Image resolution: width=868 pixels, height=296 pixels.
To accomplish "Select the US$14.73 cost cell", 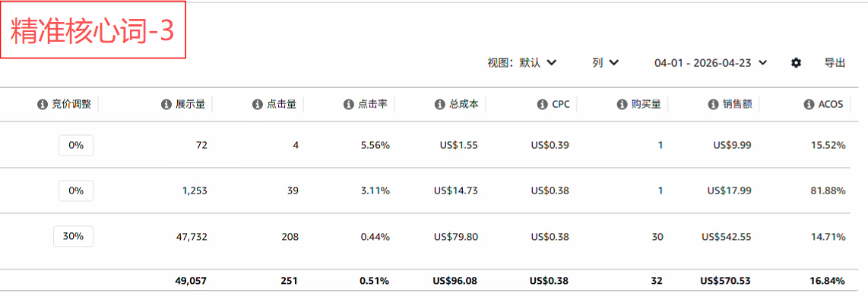I will (x=457, y=191).
